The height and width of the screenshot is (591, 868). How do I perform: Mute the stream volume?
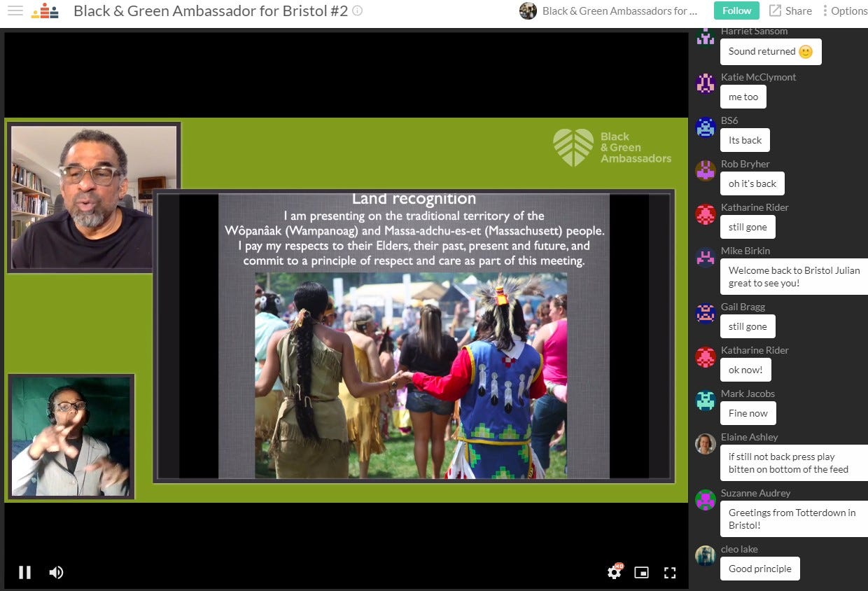56,572
